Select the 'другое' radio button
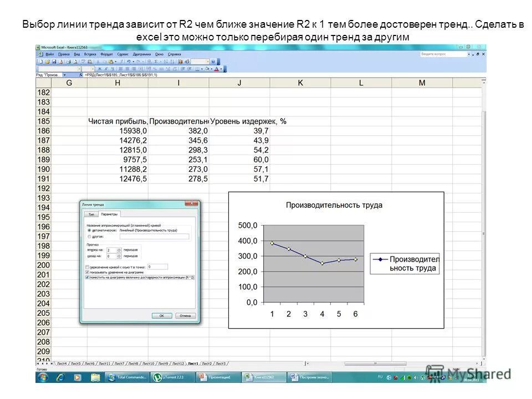 tap(89, 237)
